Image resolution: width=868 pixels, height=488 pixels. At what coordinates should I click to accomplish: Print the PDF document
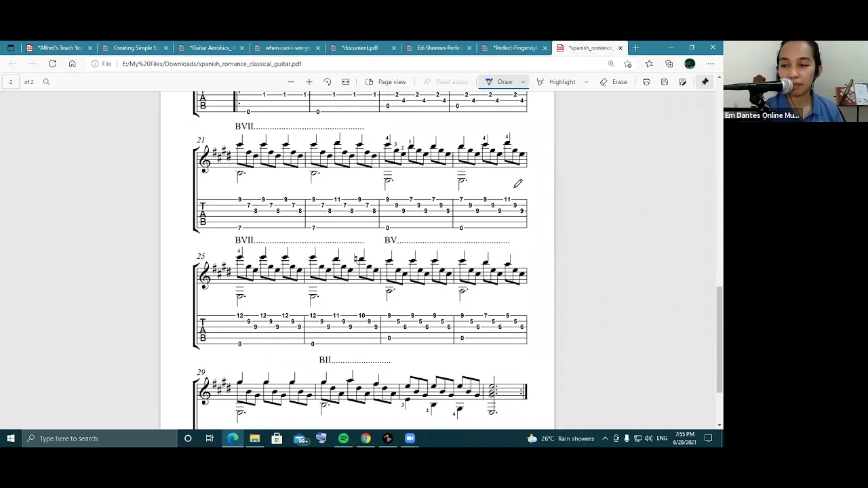(x=646, y=82)
